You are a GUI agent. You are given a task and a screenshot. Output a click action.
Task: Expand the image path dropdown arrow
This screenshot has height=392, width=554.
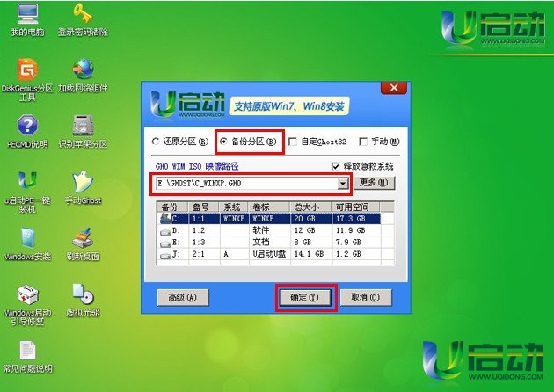coord(343,184)
